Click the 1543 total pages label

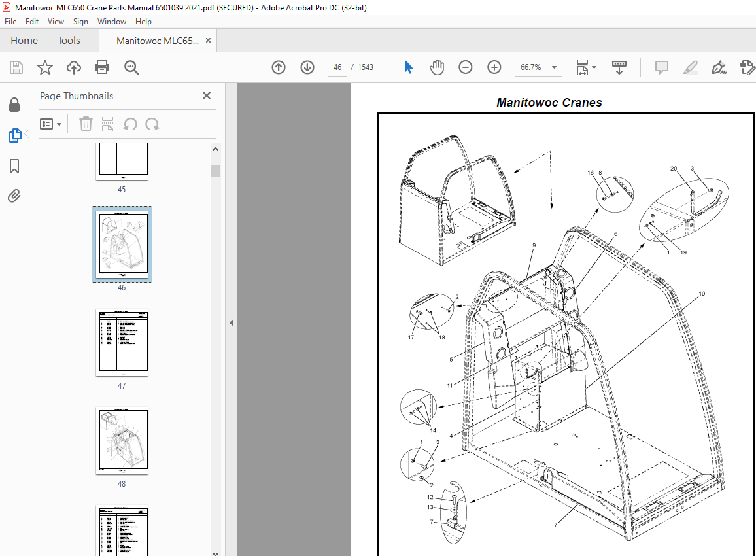click(366, 67)
